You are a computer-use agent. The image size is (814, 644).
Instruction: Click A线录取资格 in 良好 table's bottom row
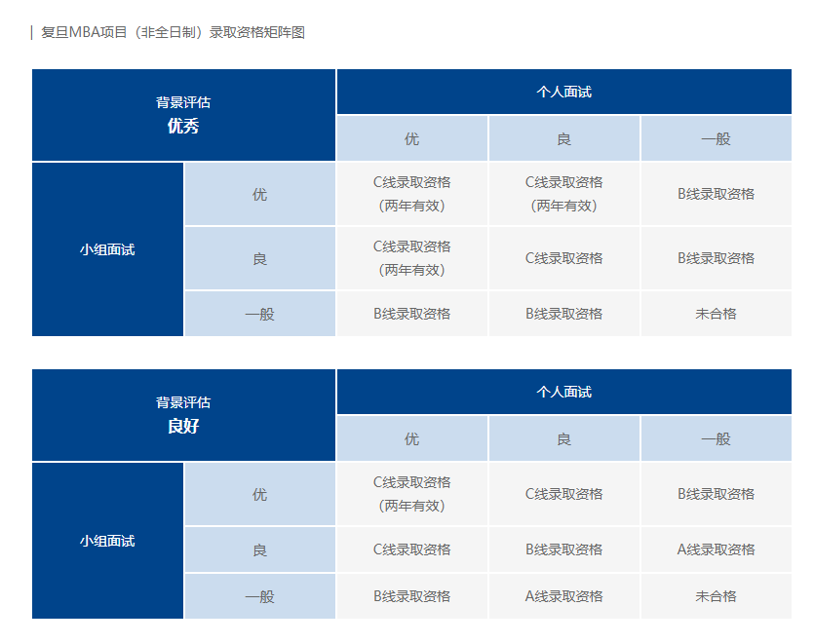[563, 596]
